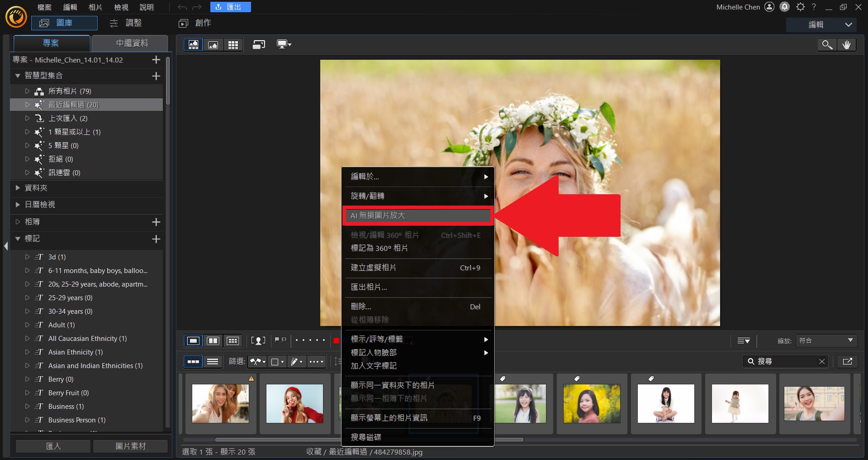Open the face tagging tool
The height and width of the screenshot is (460, 868).
click(258, 340)
